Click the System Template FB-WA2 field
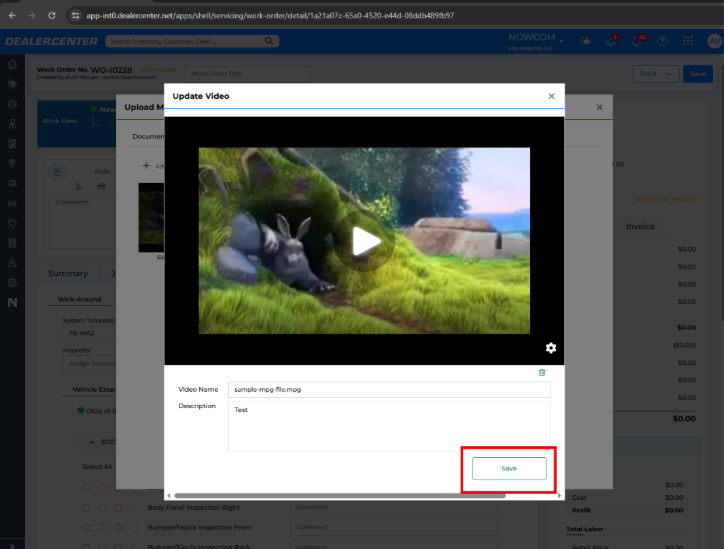The height and width of the screenshot is (549, 724). coord(89,333)
